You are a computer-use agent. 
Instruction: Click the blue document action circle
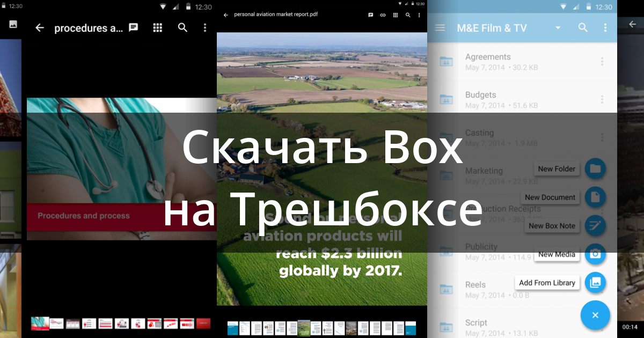coord(595,197)
